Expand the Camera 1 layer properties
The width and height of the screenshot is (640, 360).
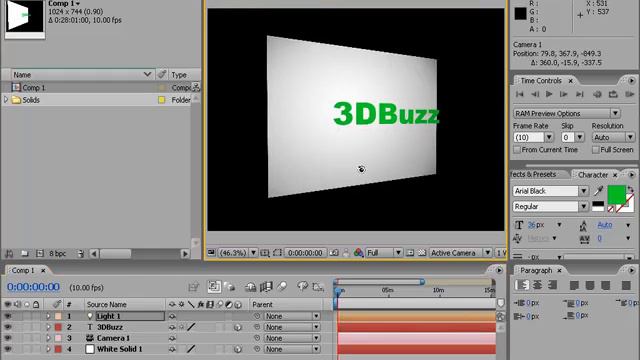pyautogui.click(x=48, y=338)
